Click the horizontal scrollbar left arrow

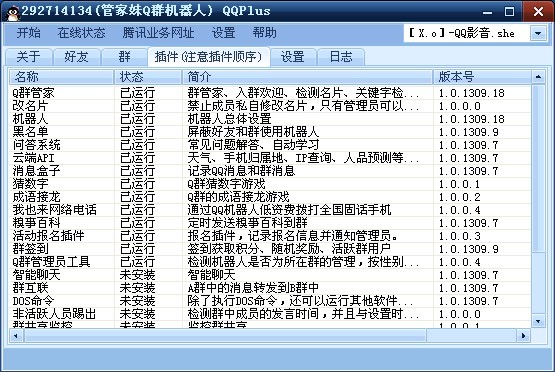(x=16, y=336)
